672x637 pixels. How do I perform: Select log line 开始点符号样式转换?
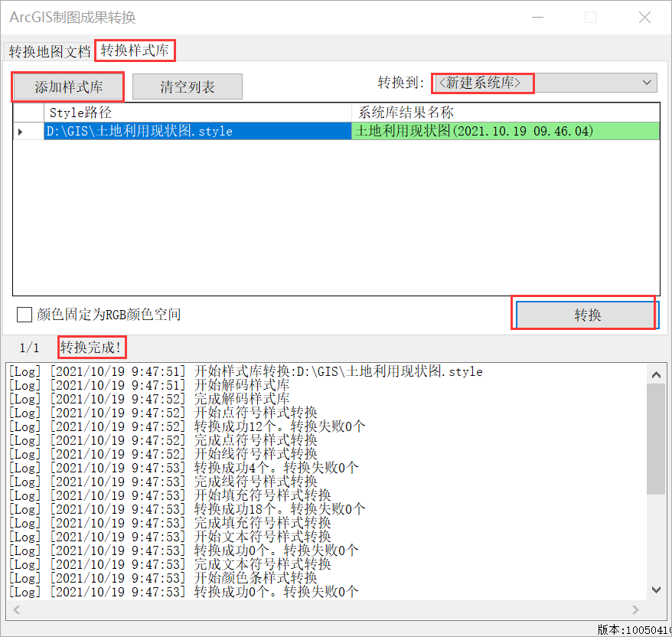tap(163, 413)
